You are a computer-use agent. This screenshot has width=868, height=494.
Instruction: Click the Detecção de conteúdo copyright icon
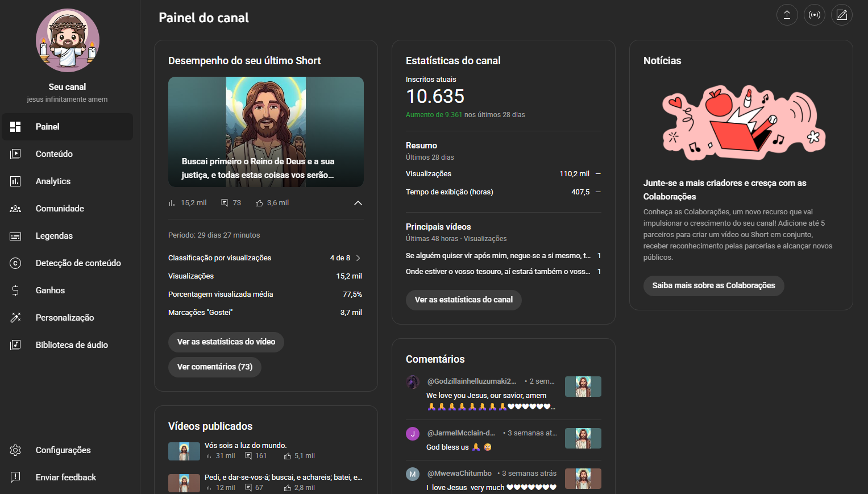(x=15, y=263)
